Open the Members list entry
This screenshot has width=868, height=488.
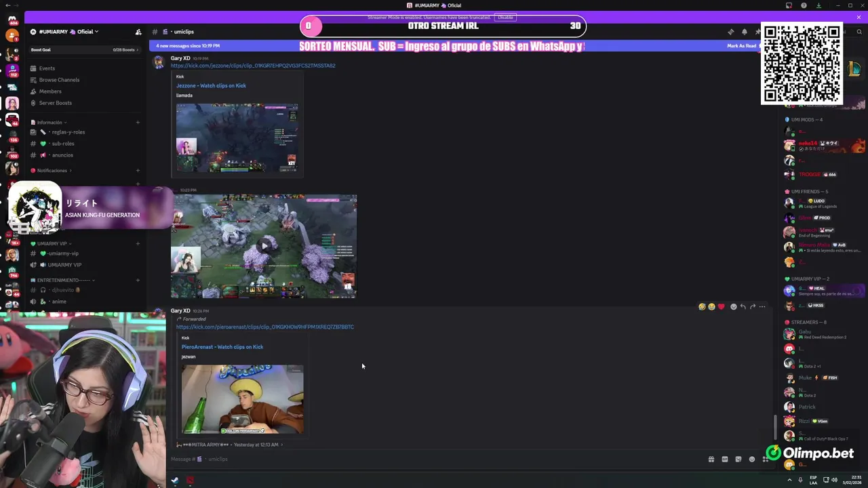[50, 91]
